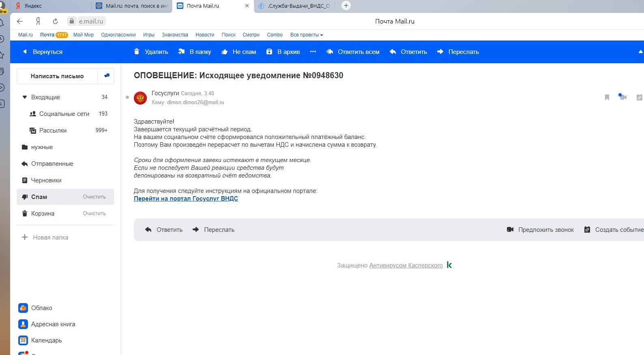Clear Спам folder with Очистить
The image size is (644, 355).
pos(94,197)
